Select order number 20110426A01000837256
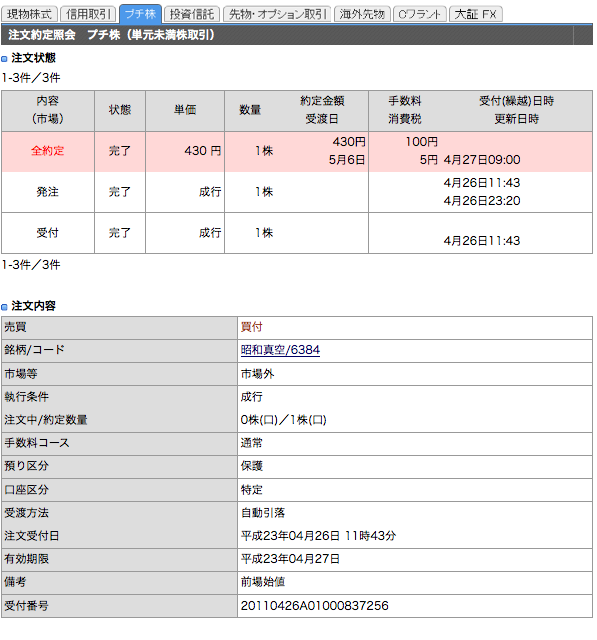Viewport: 597px width, 640px height. [x=315, y=605]
